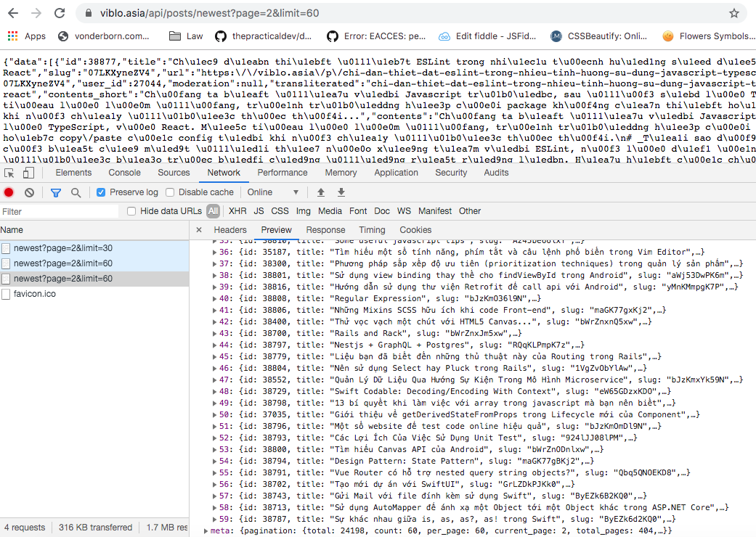Screen dimensions: 756x537
Task: Open vonderborn.com bookmark
Action: click(103, 36)
